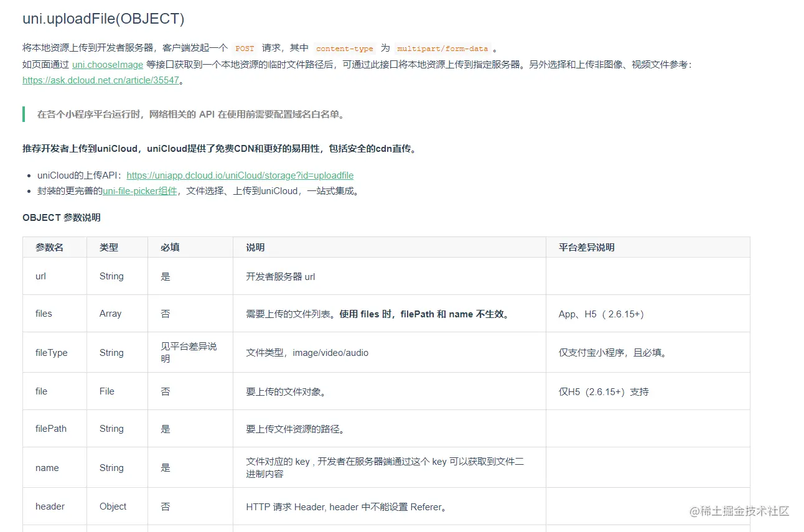The width and height of the screenshot is (804, 532).
Task: Click the 否 cell in the header row
Action: coord(190,506)
